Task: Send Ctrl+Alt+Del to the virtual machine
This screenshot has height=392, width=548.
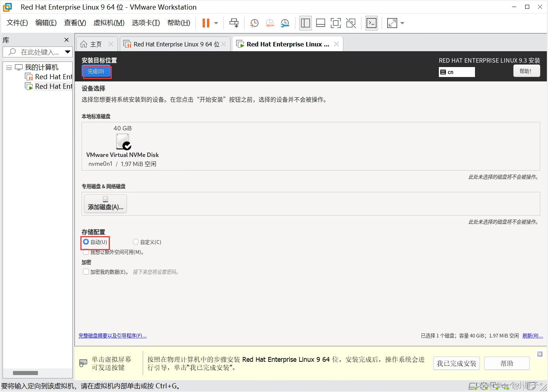Action: click(x=234, y=23)
